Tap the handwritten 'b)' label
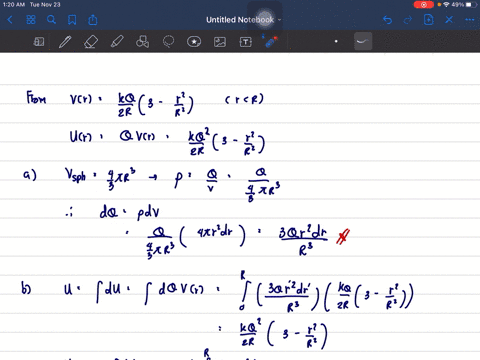 [x=26, y=288]
